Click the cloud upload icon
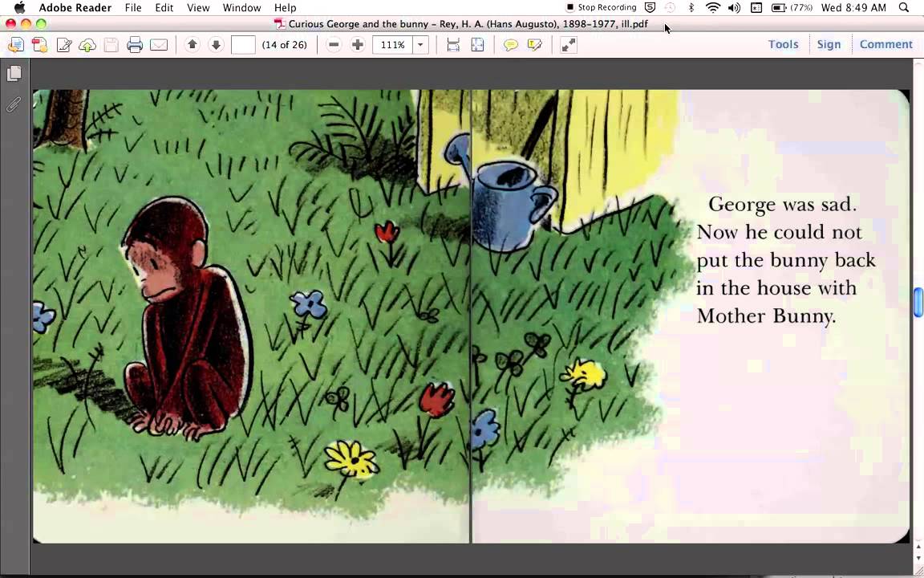This screenshot has width=924, height=578. [x=87, y=45]
